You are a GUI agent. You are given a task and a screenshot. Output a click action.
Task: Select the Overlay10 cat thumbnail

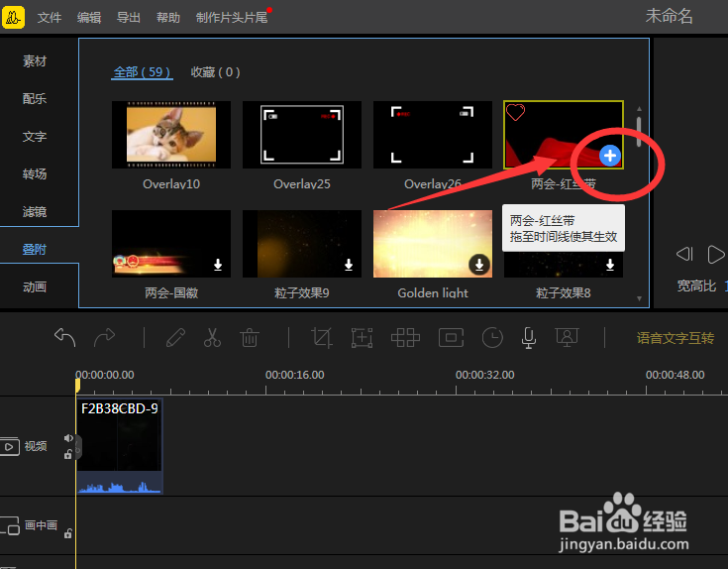171,135
